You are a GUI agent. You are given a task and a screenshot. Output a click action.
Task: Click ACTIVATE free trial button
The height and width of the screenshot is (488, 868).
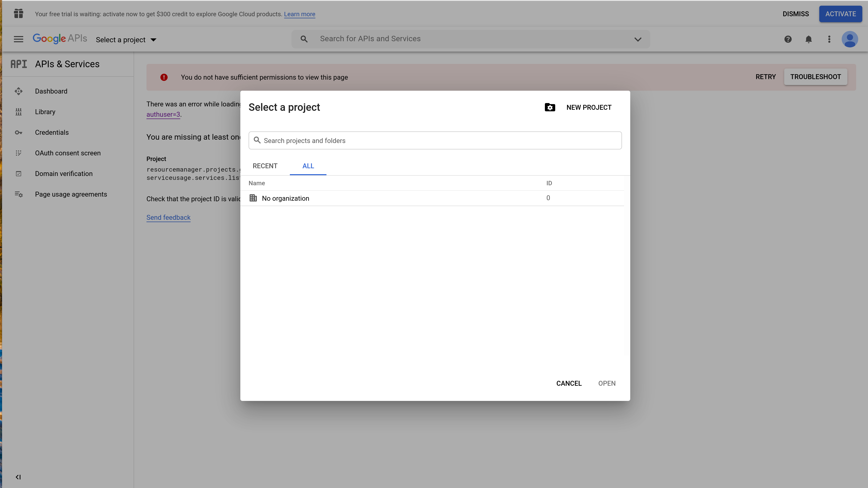[x=841, y=14]
